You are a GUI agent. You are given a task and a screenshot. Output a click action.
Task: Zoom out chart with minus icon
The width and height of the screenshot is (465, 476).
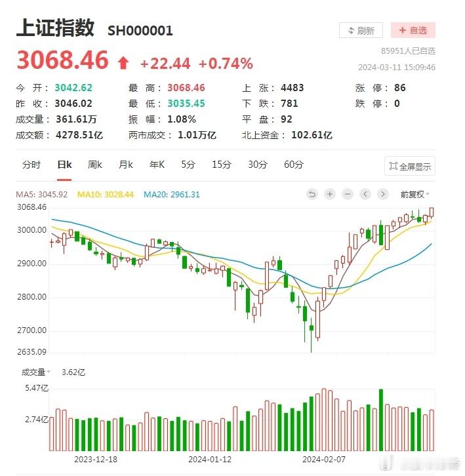(348, 194)
